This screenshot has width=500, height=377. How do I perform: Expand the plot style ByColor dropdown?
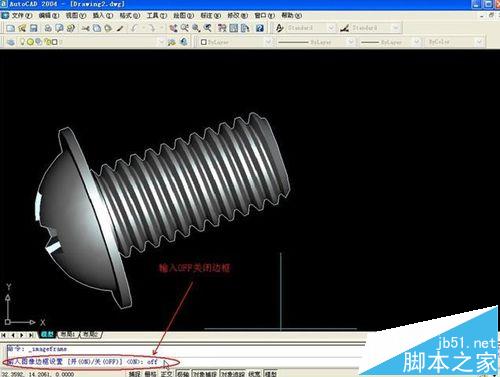point(479,42)
